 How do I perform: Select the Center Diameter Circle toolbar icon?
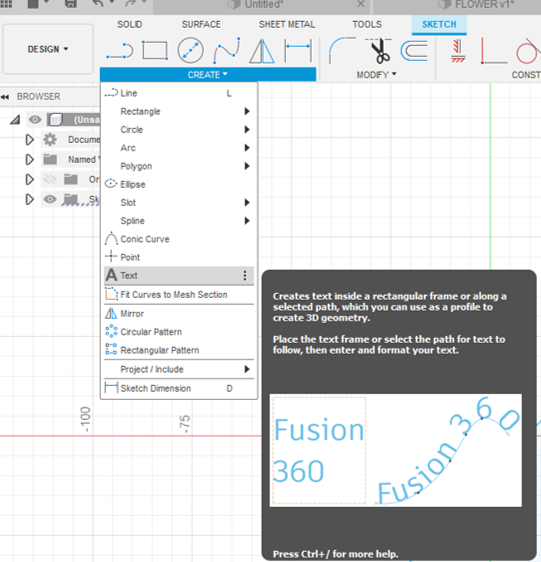(x=190, y=50)
